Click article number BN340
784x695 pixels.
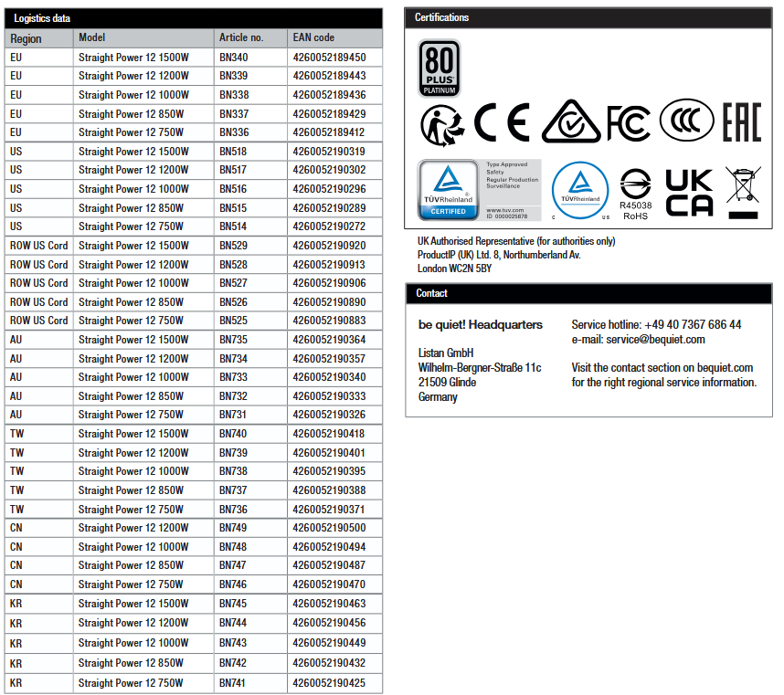234,58
